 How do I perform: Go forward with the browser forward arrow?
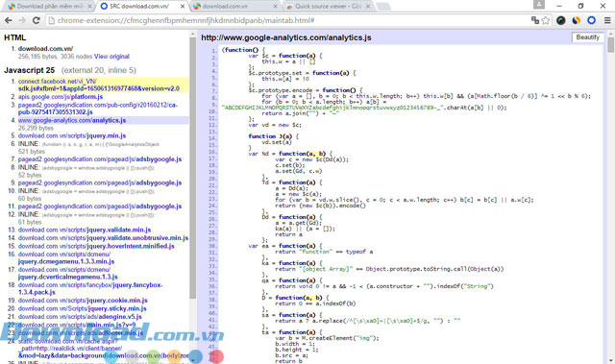22,20
